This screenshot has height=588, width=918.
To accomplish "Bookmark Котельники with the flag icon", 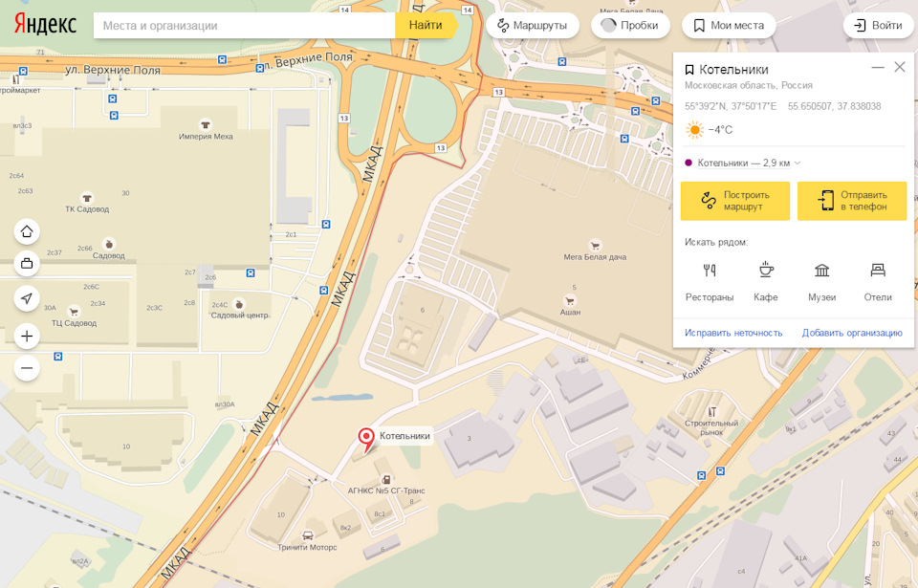I will [x=689, y=70].
